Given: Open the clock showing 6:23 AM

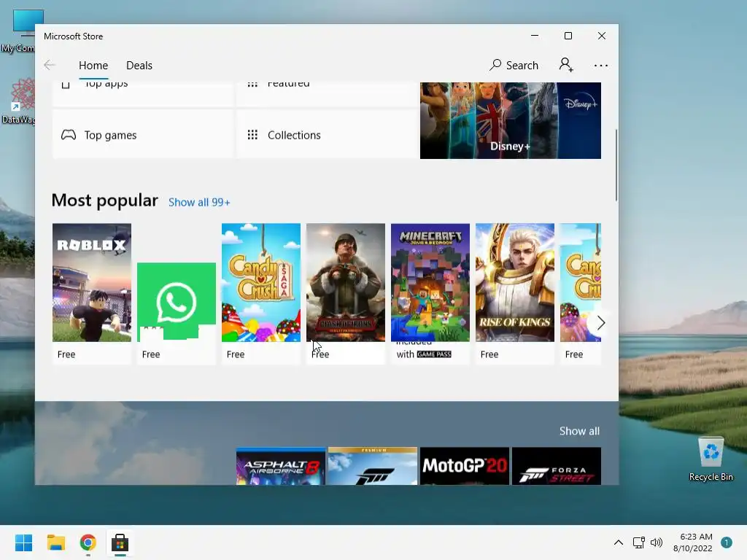Looking at the screenshot, I should [693, 542].
